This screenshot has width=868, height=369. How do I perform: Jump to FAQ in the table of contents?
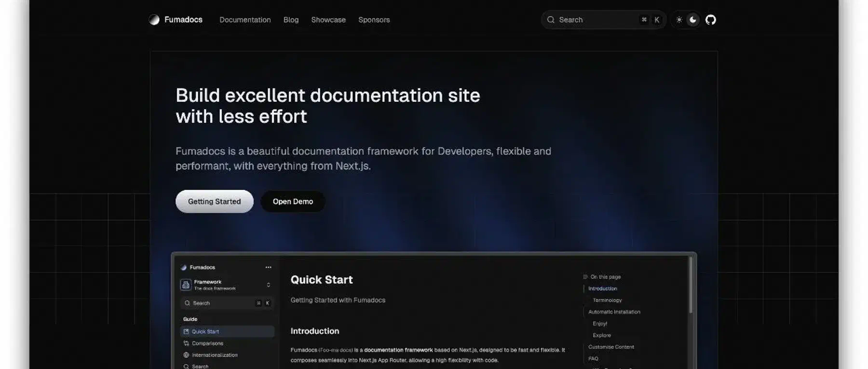593,358
